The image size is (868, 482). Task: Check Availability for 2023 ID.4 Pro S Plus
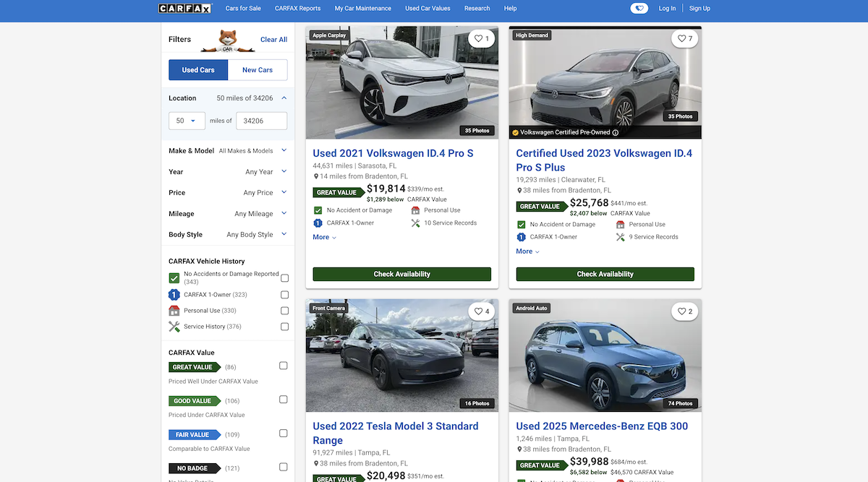point(605,274)
